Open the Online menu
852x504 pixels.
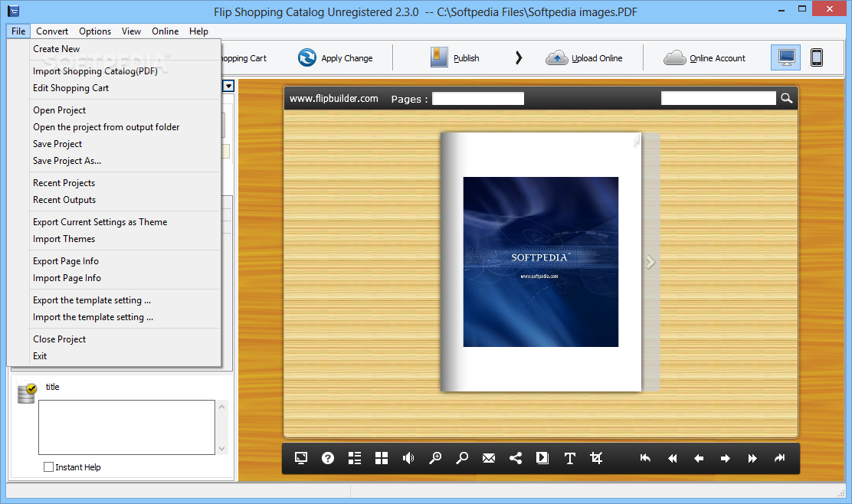[165, 31]
